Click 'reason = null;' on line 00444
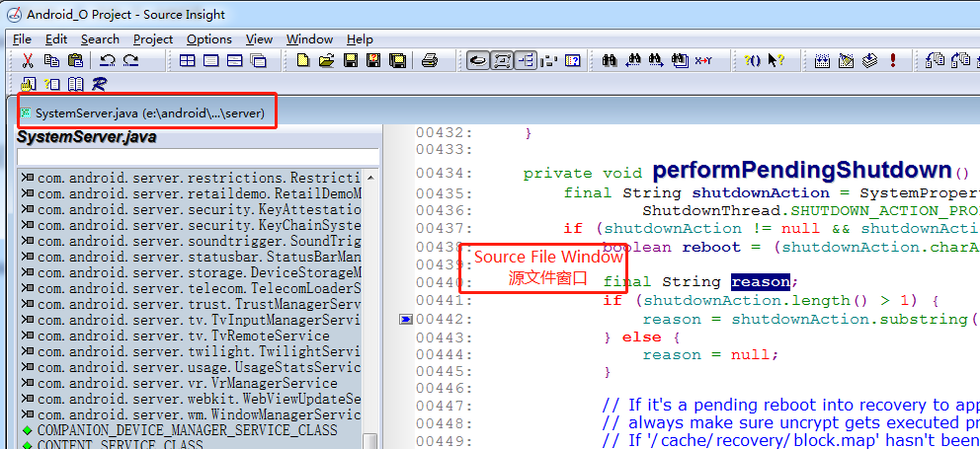The height and width of the screenshot is (449, 980). 711,354
